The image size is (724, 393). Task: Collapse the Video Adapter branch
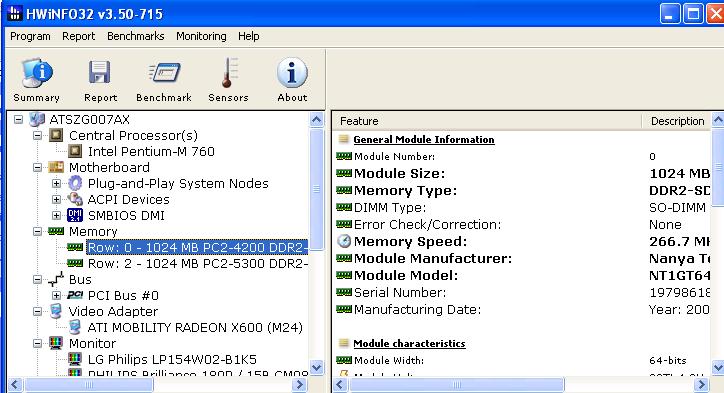[x=37, y=311]
